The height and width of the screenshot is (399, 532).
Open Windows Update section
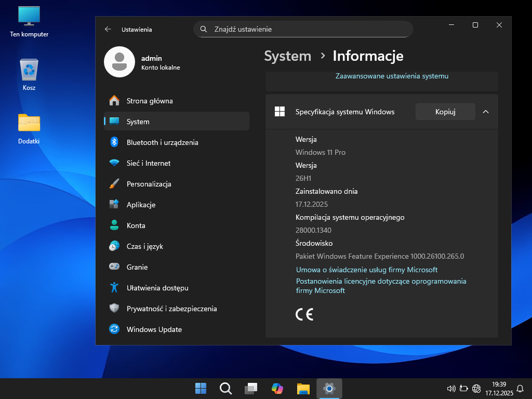click(154, 329)
